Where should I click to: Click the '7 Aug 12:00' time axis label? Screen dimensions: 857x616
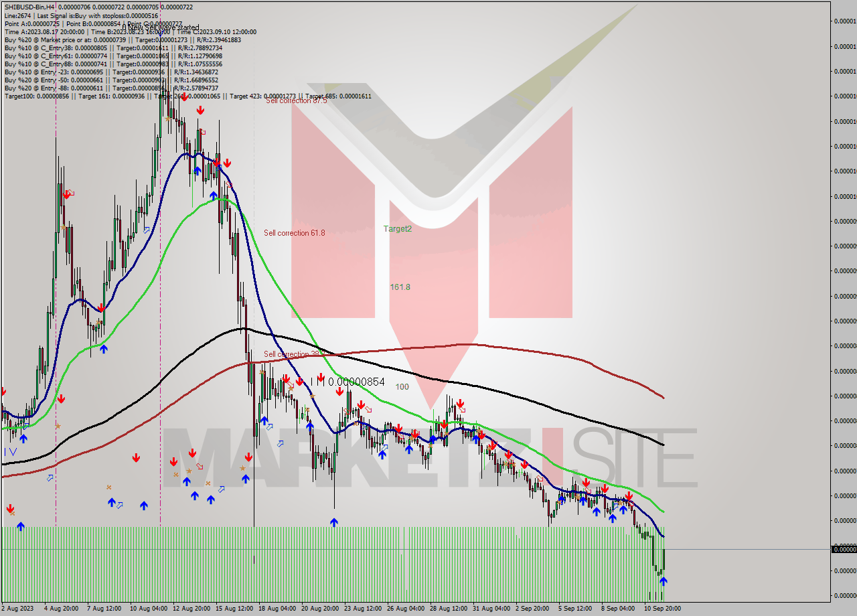(104, 608)
